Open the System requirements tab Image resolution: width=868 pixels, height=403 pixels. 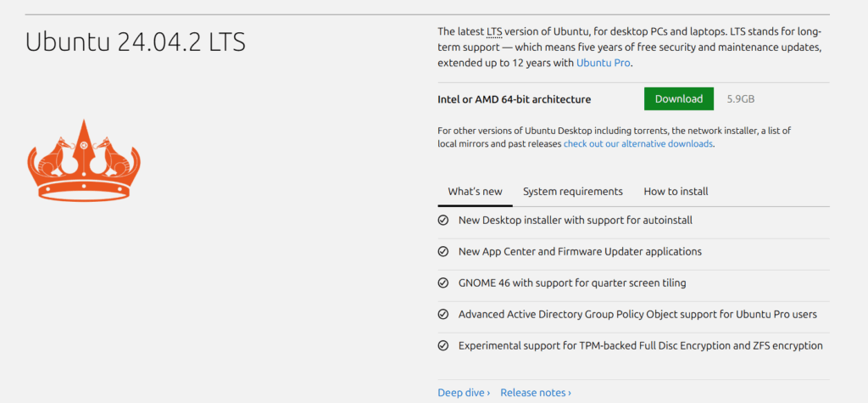click(x=572, y=191)
